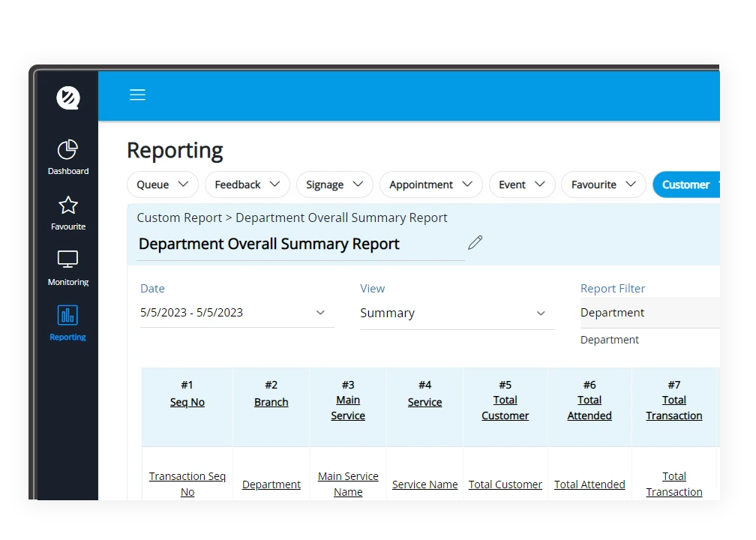Expand the View dropdown showing Summary
Image resolution: width=756 pixels, height=540 pixels.
pos(456,313)
